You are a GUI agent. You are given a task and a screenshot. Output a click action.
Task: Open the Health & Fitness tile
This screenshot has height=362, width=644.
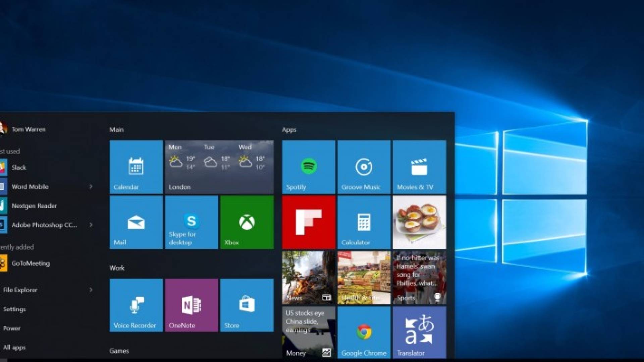(364, 278)
